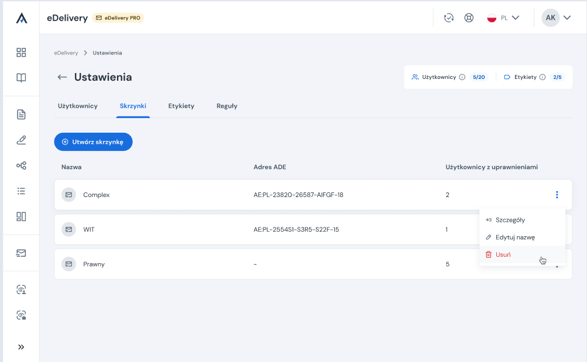
Task: Choose Szczegóły from the context menu
Action: (522, 220)
